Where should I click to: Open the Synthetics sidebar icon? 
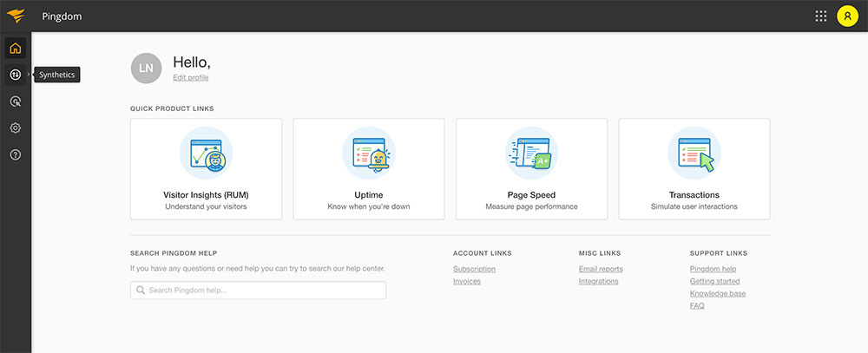tap(16, 75)
